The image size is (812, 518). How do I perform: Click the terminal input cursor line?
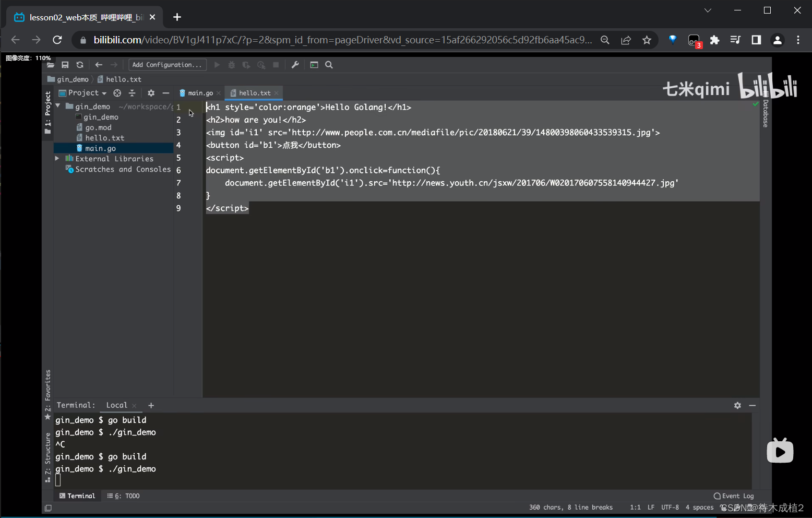58,480
